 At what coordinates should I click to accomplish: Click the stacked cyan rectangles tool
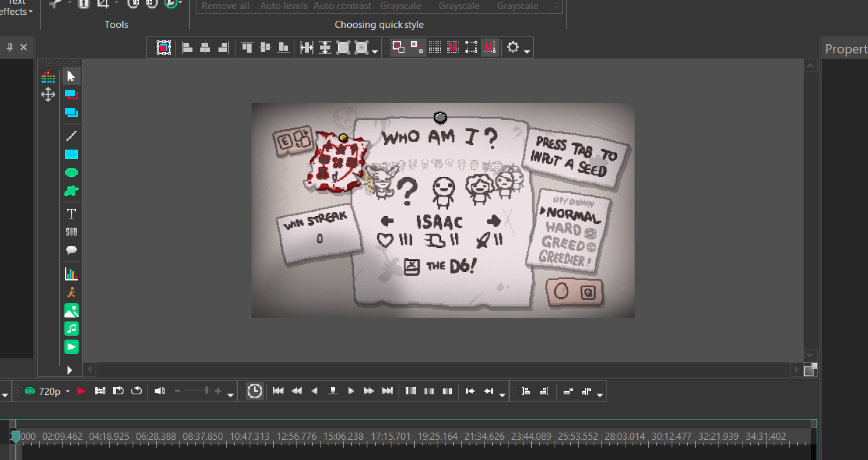point(72,113)
